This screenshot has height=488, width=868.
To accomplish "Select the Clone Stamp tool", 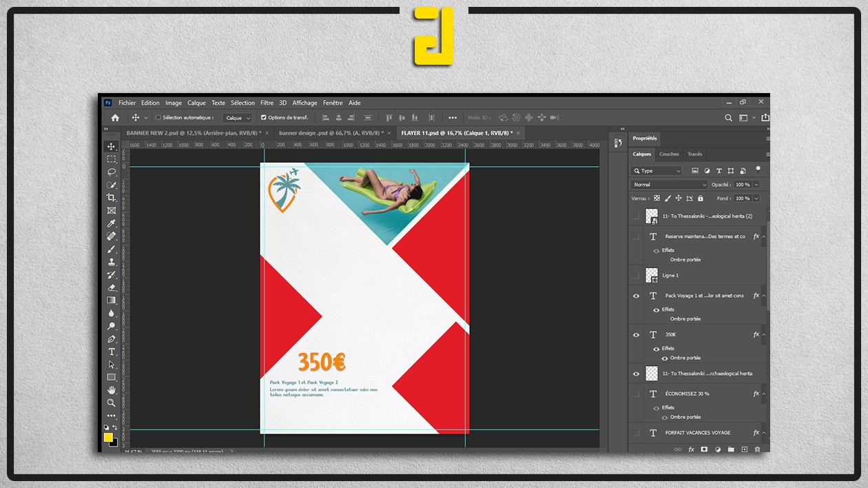I will (x=111, y=262).
